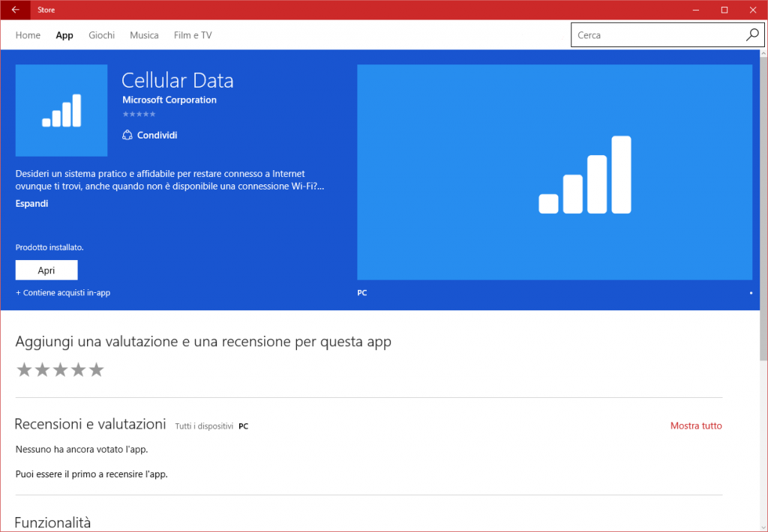Click the Recensioni e valutazioni heading
768x532 pixels.
click(91, 424)
